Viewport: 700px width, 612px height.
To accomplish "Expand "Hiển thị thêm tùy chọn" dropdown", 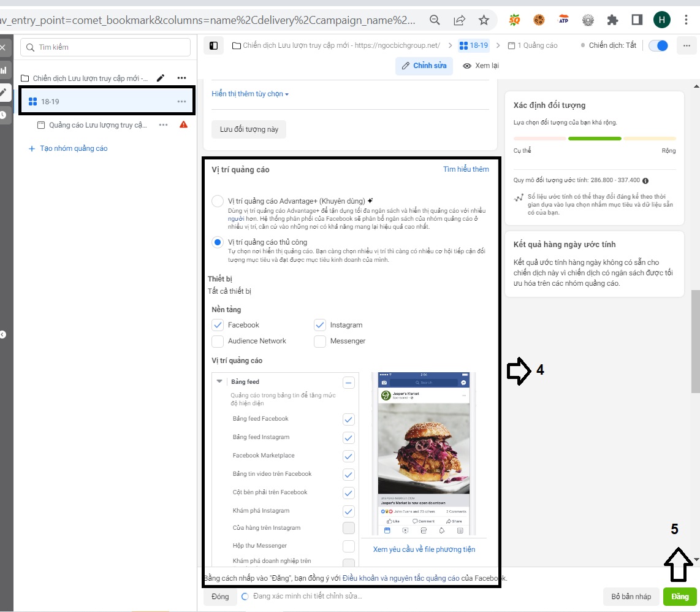I will pos(249,94).
